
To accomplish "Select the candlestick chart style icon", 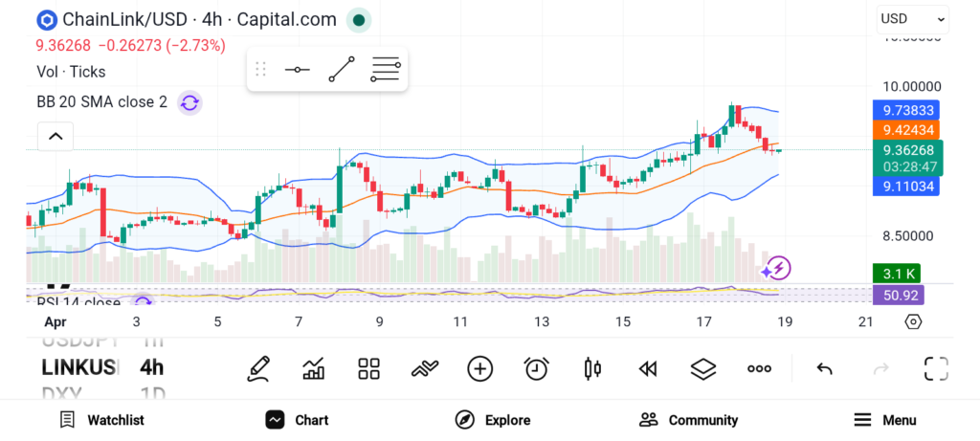I will [x=591, y=368].
